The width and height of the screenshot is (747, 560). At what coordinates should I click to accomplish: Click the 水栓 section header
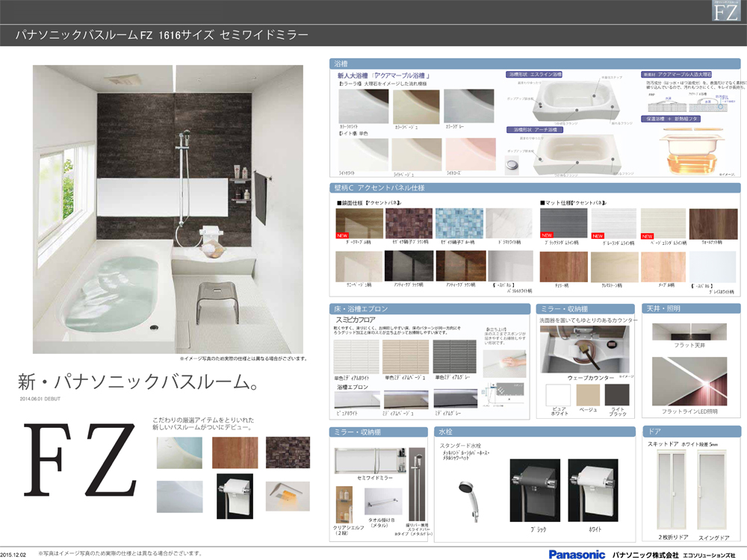(535, 432)
